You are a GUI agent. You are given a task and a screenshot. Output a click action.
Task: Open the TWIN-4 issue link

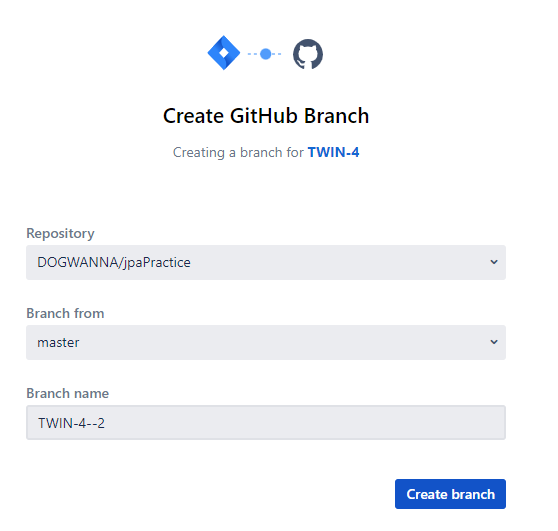[x=333, y=152]
